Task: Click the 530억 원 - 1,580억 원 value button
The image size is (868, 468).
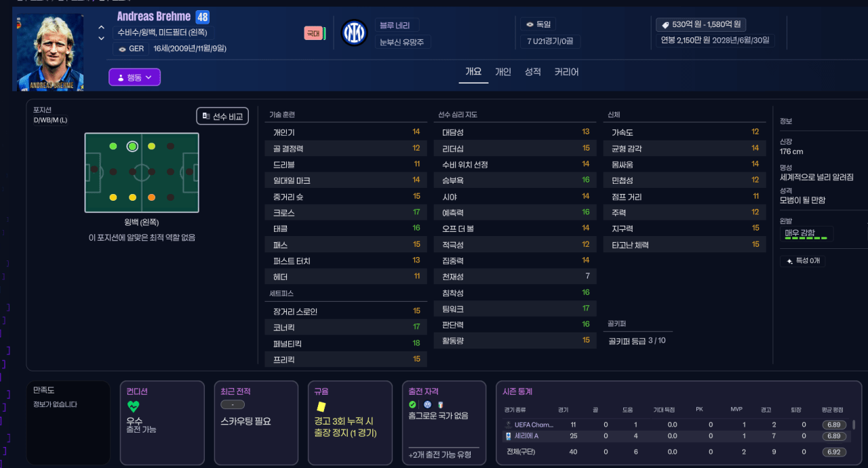Action: click(701, 24)
